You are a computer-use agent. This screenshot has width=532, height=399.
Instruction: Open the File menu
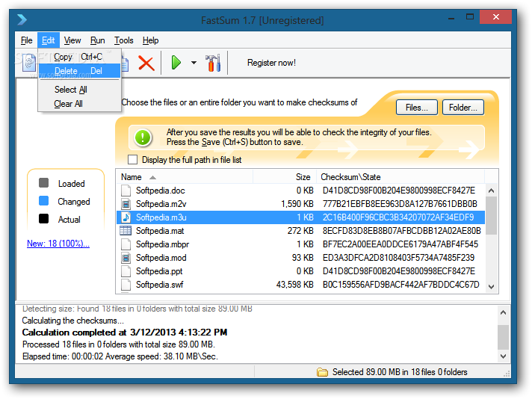[26, 40]
